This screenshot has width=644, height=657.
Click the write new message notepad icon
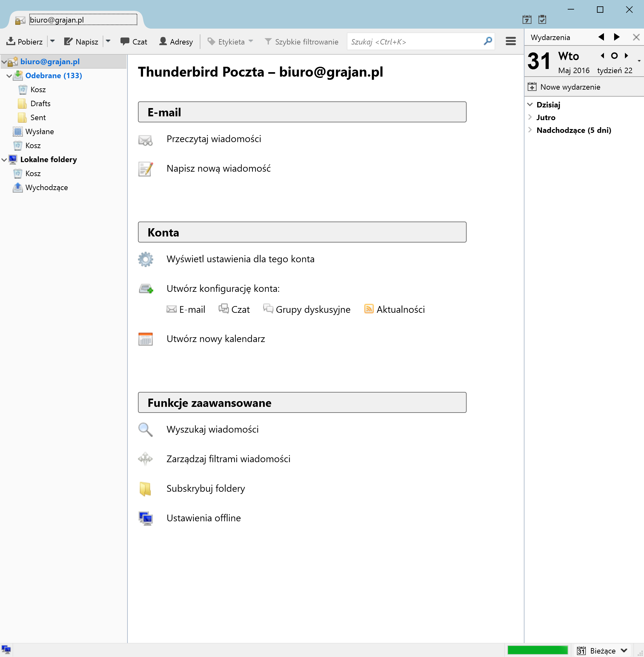146,169
